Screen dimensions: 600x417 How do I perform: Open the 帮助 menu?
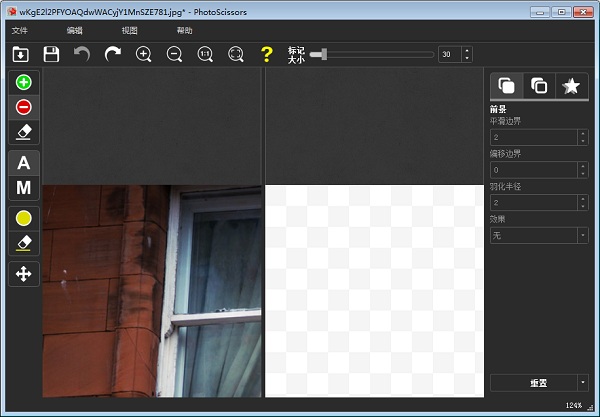[184, 31]
